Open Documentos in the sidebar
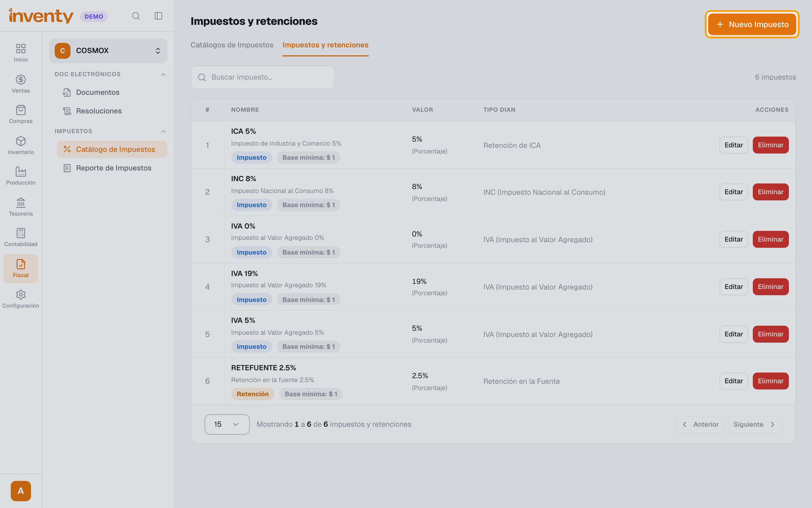812x508 pixels. (x=97, y=92)
